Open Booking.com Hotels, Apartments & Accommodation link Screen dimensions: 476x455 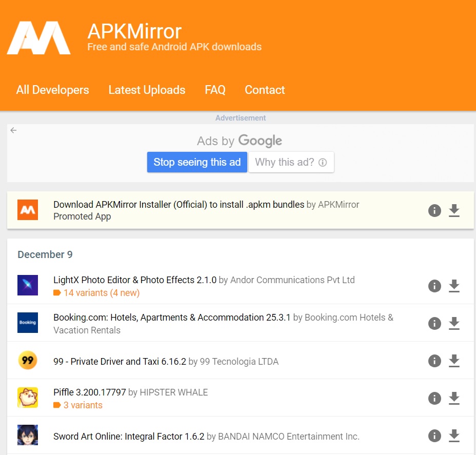[172, 318]
